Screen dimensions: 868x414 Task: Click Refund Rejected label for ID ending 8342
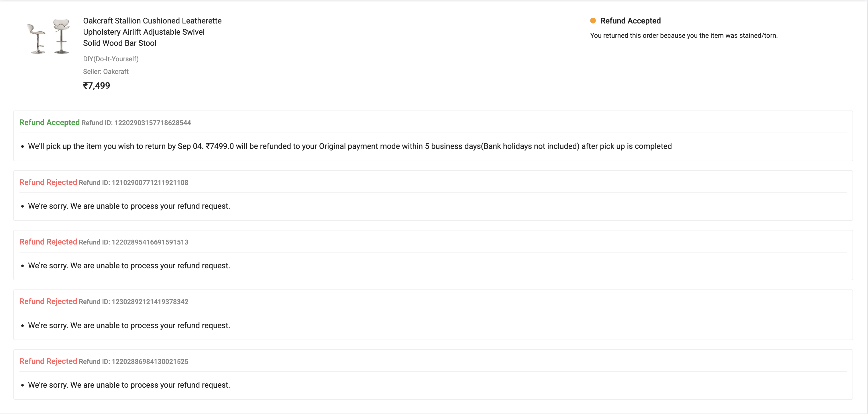pyautogui.click(x=48, y=301)
